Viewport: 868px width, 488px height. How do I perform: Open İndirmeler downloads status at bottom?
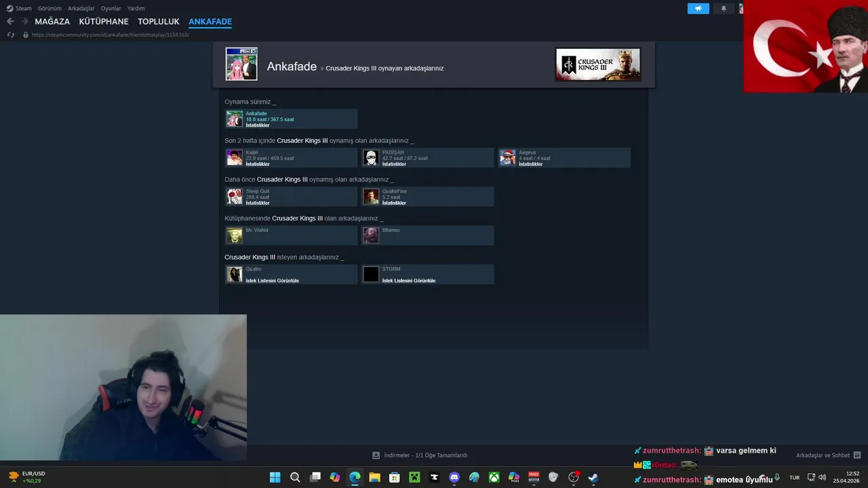[x=420, y=455]
